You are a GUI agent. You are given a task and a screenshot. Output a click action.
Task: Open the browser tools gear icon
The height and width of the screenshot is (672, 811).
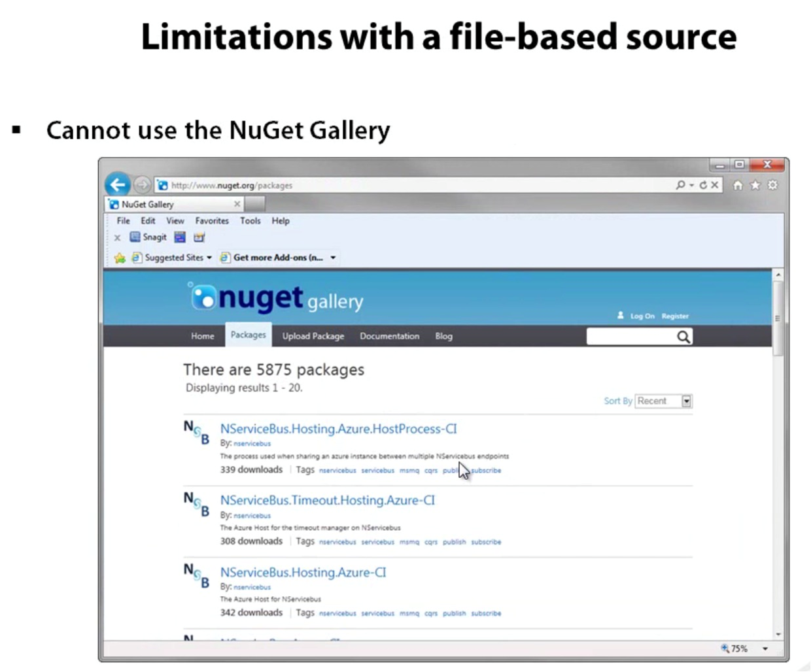tap(772, 185)
